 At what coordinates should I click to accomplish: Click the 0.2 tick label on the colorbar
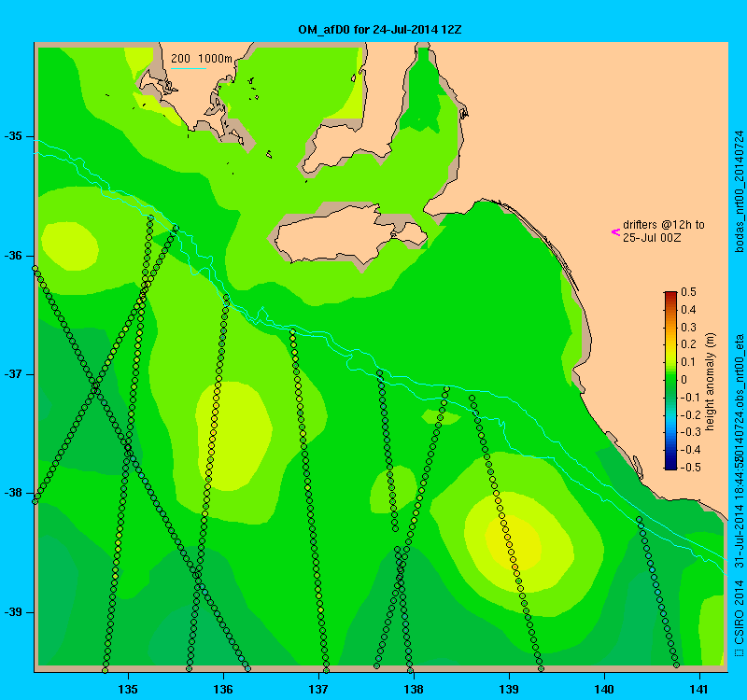pos(689,344)
